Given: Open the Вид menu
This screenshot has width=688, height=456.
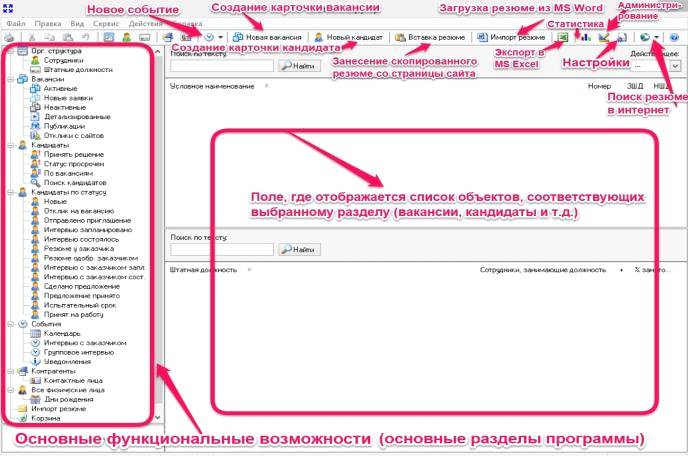Looking at the screenshot, I should coord(77,23).
